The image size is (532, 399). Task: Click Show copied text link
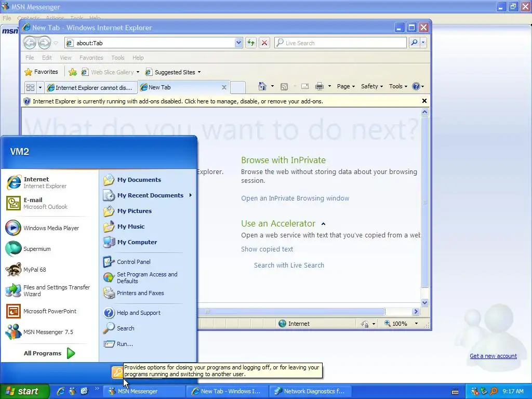click(x=267, y=249)
